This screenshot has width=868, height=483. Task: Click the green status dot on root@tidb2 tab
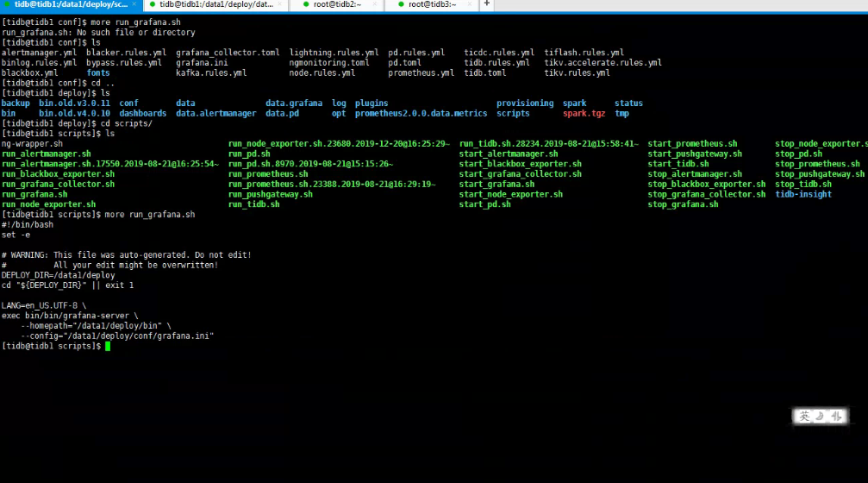306,4
